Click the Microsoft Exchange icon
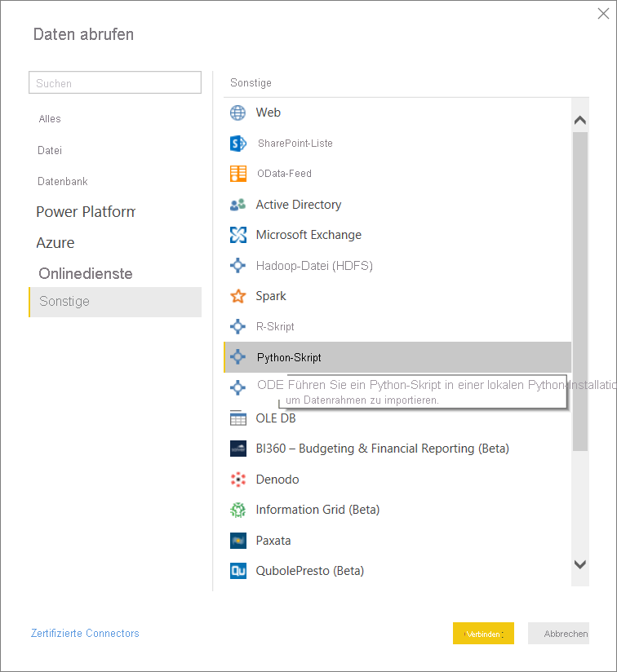The height and width of the screenshot is (672, 617). click(237, 235)
